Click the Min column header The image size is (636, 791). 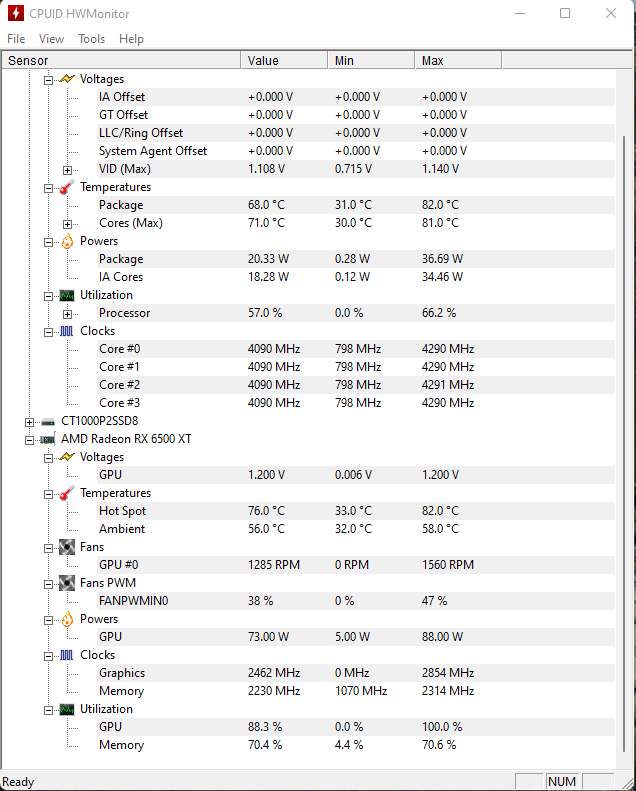point(371,61)
